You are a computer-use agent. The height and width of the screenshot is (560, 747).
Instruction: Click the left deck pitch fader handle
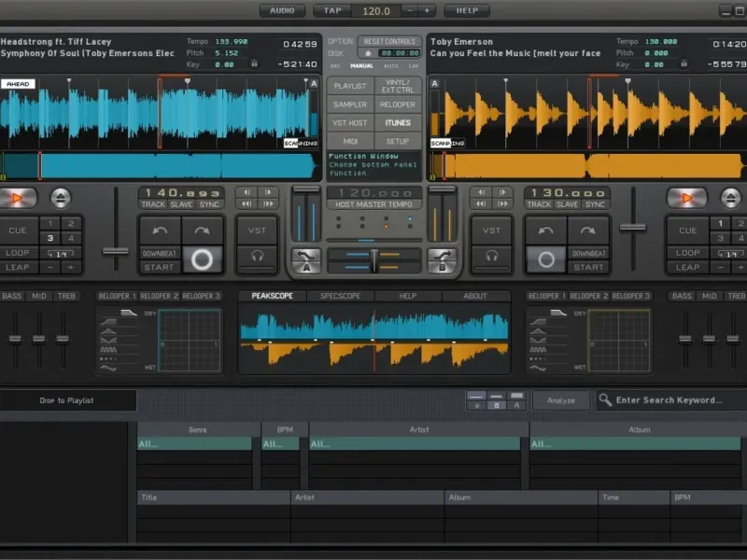116,251
